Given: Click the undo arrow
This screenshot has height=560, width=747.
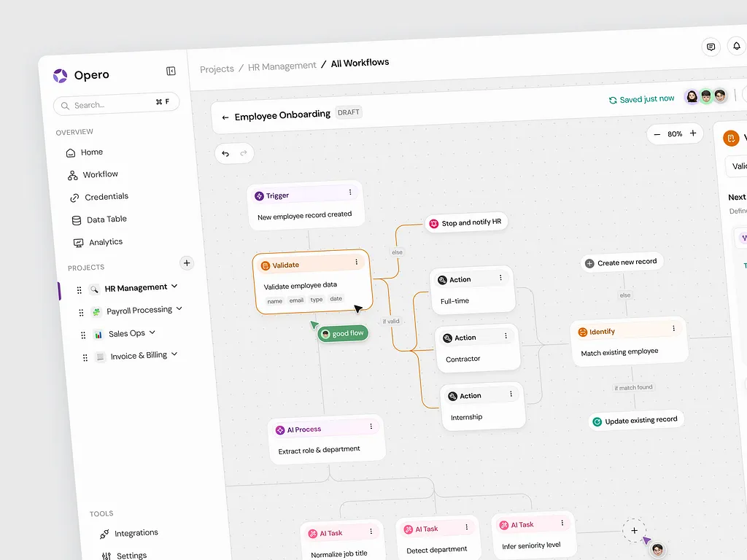Looking at the screenshot, I should 225,153.
